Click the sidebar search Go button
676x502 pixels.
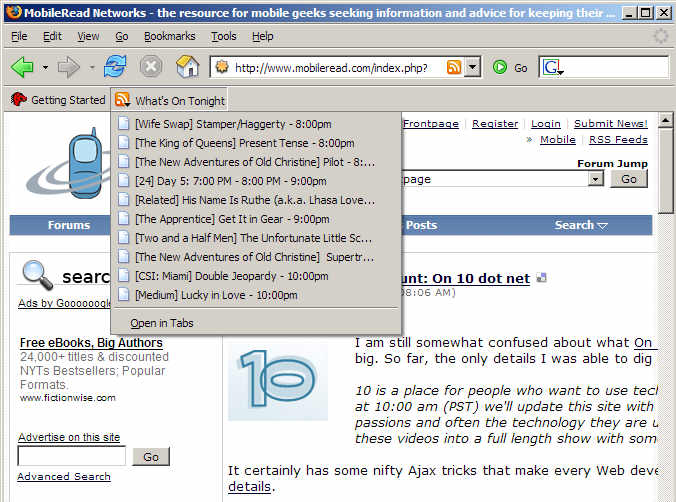coord(151,457)
